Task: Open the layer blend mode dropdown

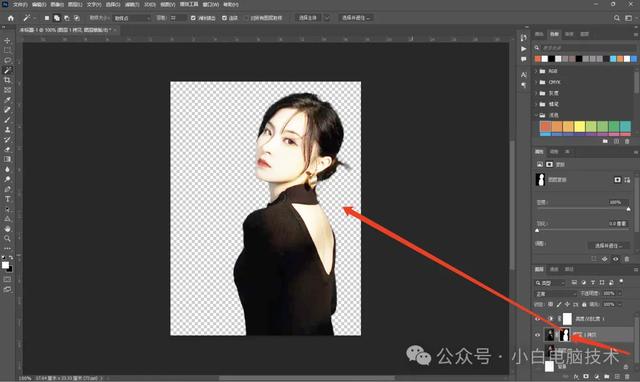Action: coord(555,293)
